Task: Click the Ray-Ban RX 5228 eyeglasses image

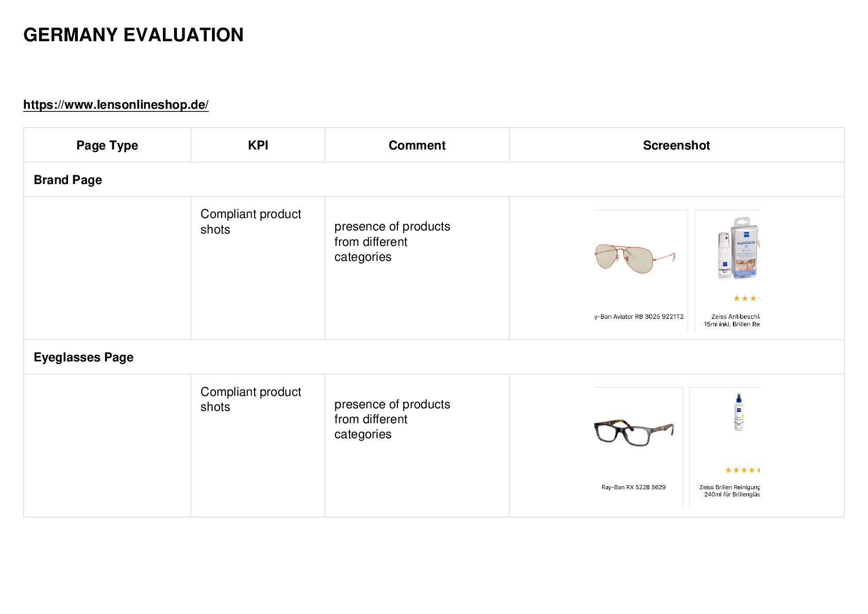Action: [634, 432]
